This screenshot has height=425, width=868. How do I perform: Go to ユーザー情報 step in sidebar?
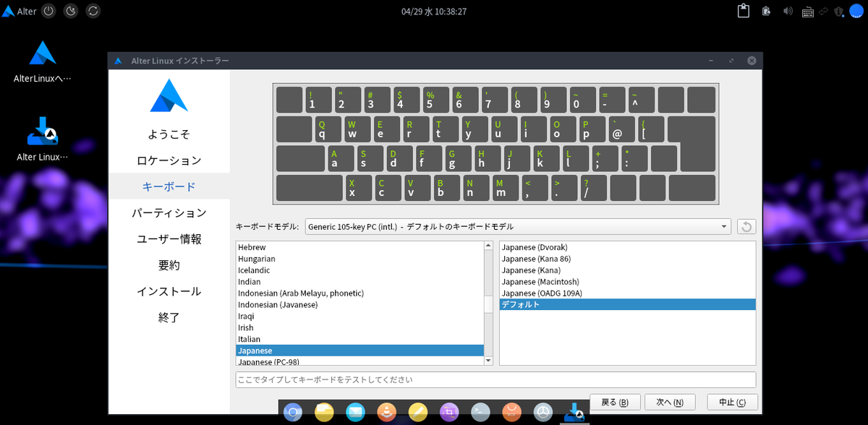[169, 239]
